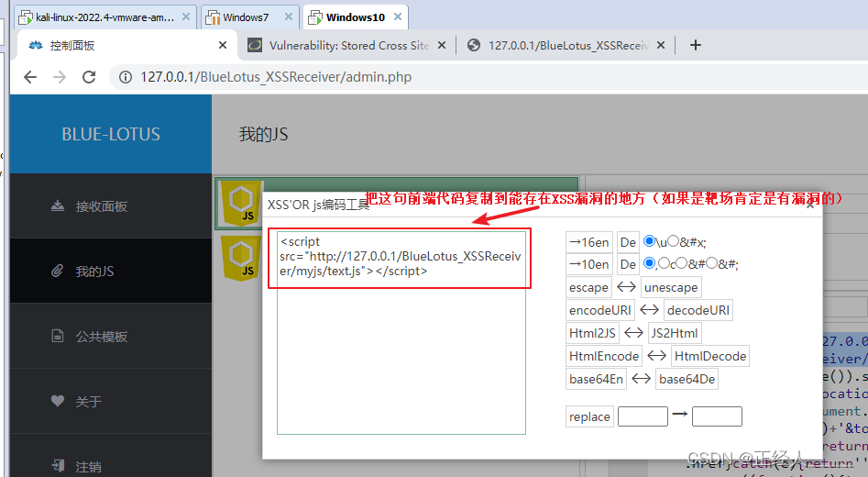
Task: Select the &# radio option without semicolon
Action: pyautogui.click(x=682, y=263)
